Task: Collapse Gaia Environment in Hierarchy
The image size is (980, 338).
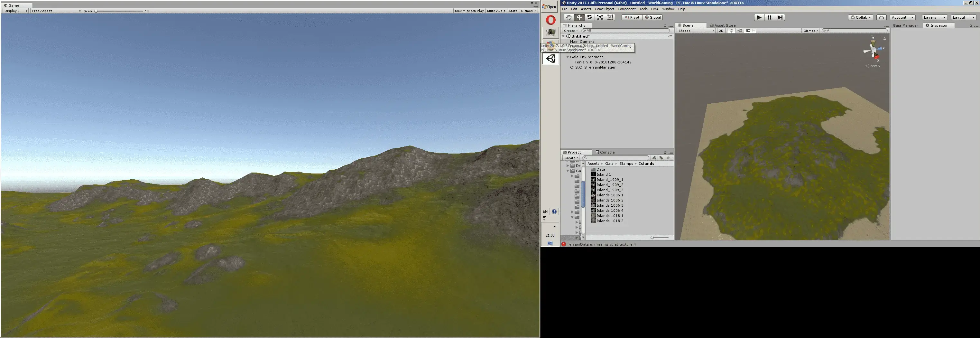Action: [x=568, y=57]
